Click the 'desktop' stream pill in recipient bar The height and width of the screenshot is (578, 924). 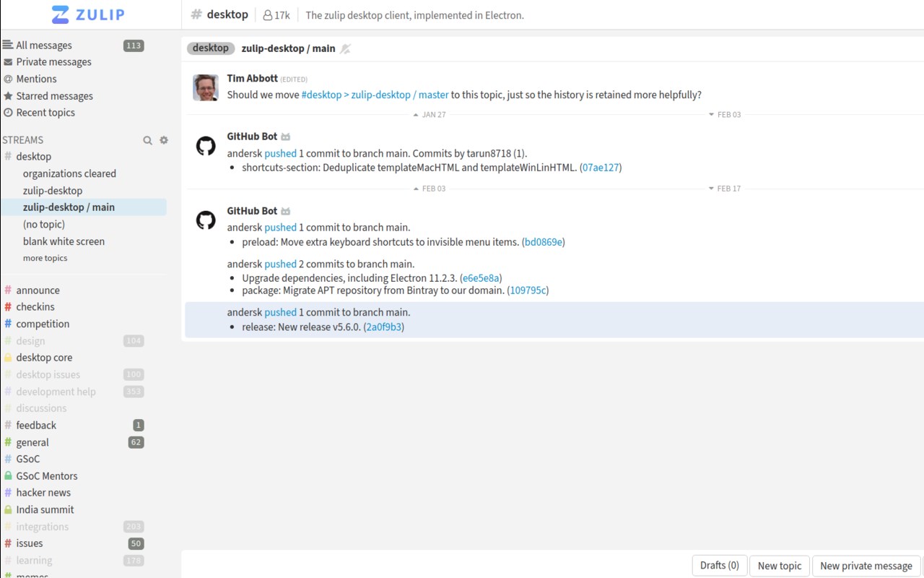[x=210, y=48]
